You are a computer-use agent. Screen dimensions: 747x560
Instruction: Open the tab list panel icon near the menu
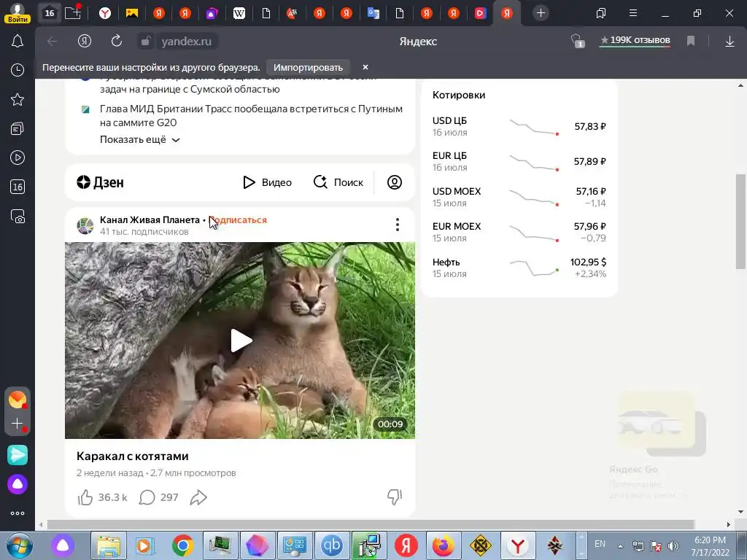click(601, 13)
